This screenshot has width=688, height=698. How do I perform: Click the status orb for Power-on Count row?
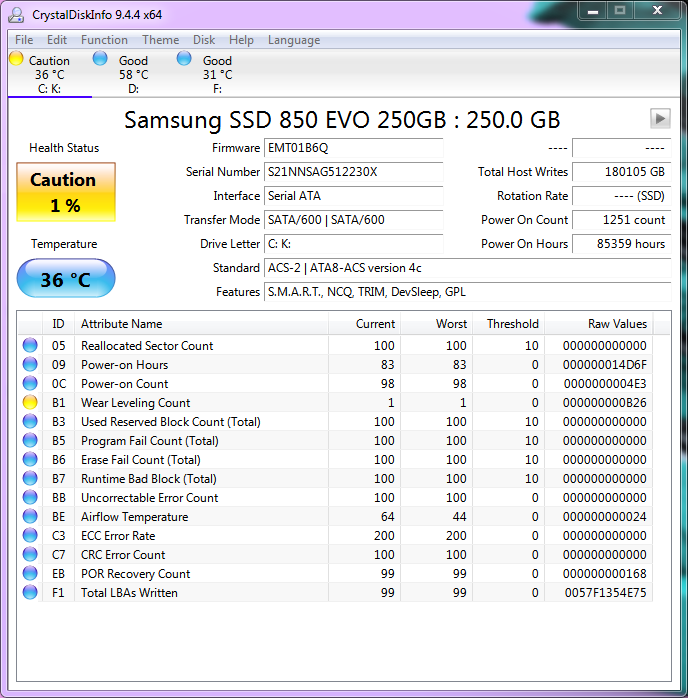30,383
